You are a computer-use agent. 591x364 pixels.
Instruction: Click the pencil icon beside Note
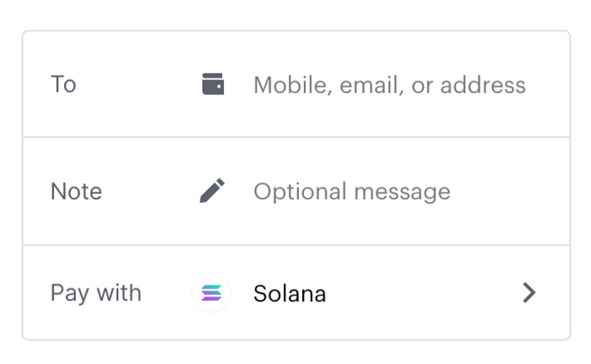point(212,191)
